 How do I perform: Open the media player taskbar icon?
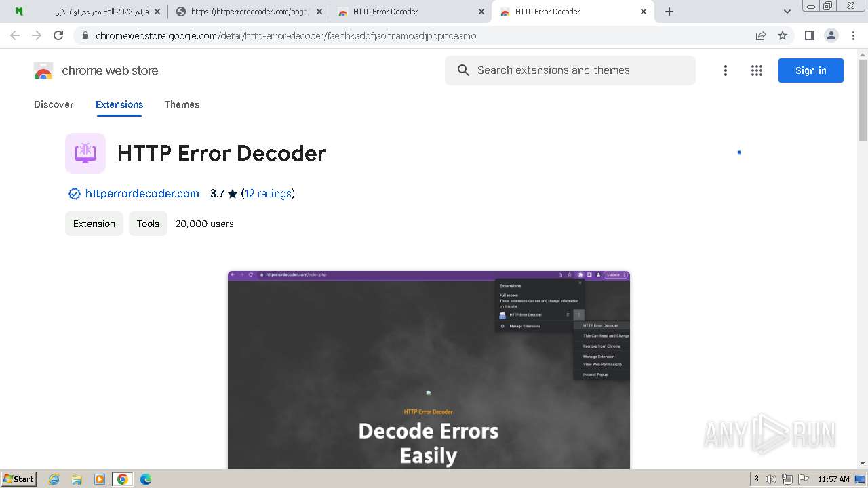[100, 479]
